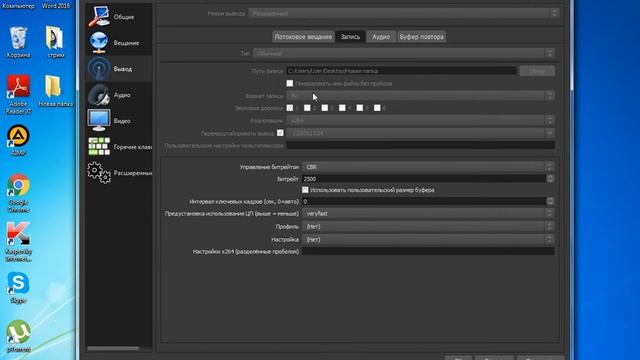Open the Профиль dropdown

pos(428,227)
